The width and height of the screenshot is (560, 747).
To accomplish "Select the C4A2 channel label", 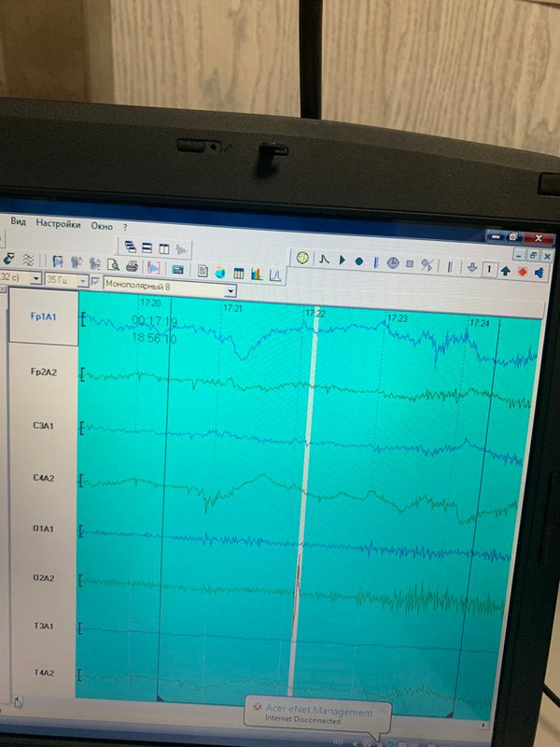I will click(43, 478).
